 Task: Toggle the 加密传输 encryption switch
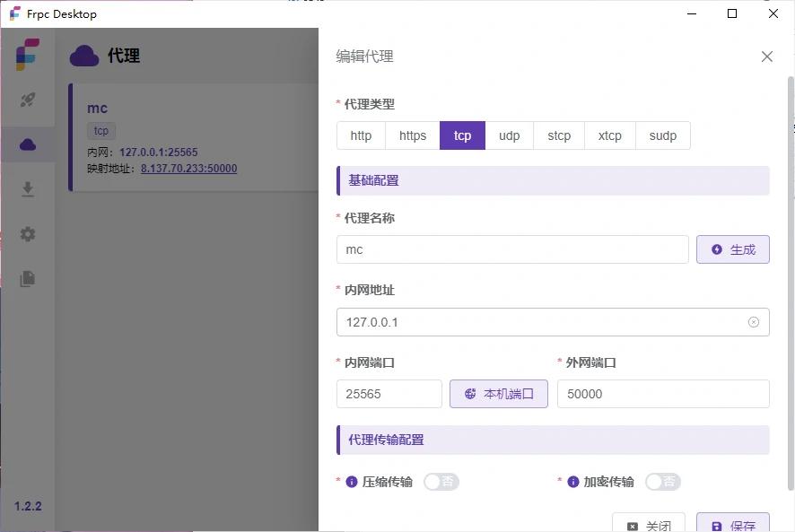click(662, 482)
